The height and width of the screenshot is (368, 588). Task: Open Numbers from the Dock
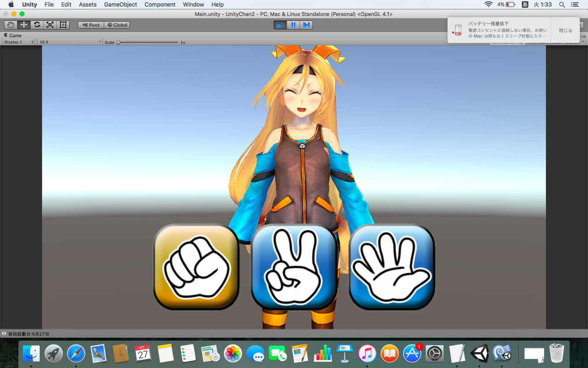(x=322, y=353)
